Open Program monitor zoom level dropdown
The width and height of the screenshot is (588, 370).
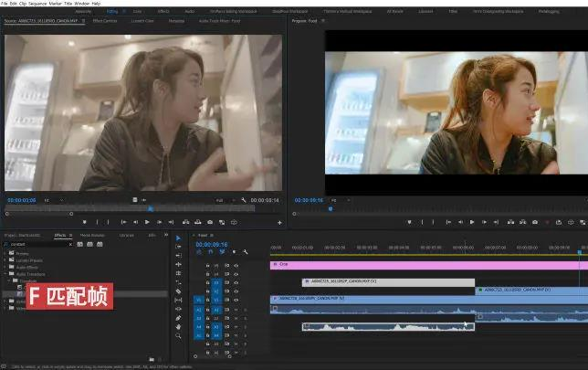(341, 200)
